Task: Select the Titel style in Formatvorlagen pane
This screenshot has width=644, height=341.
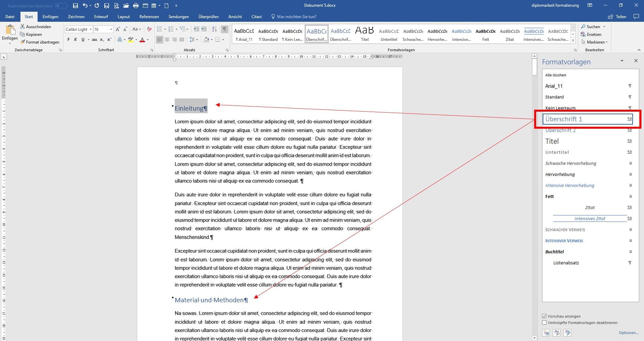Action: 552,141
